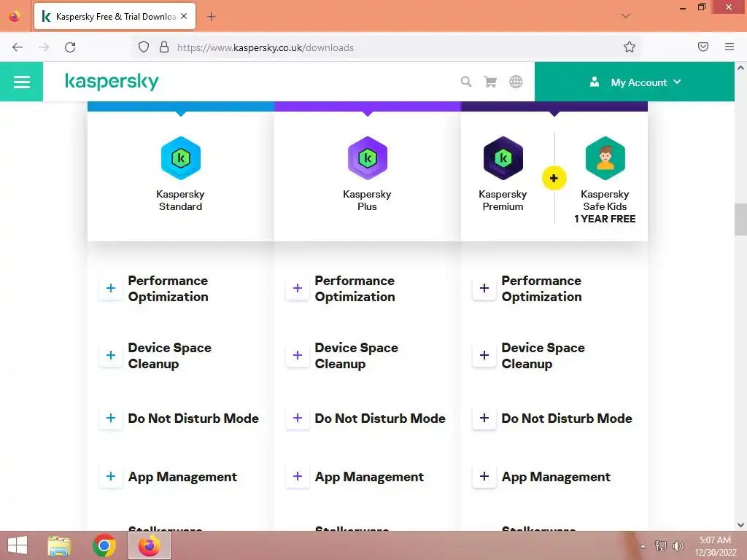This screenshot has width=747, height=560.
Task: Click the scrollbar down arrow
Action: coord(740,525)
